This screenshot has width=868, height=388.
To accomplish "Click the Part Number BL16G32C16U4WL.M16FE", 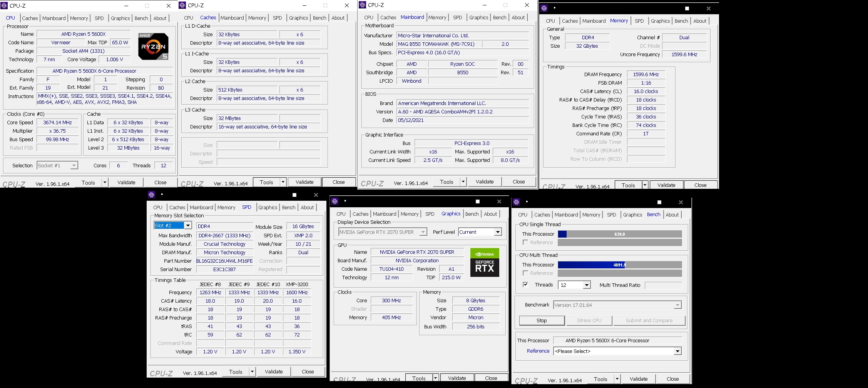I will tap(224, 261).
